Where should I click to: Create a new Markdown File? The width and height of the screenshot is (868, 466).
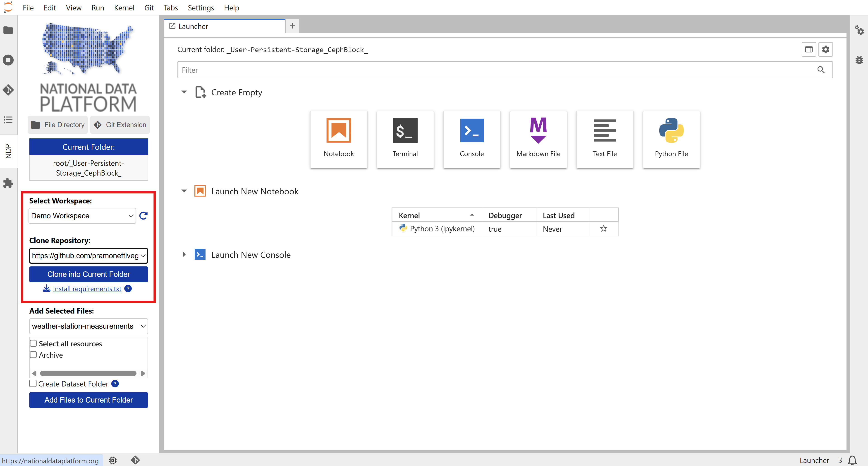point(538,139)
